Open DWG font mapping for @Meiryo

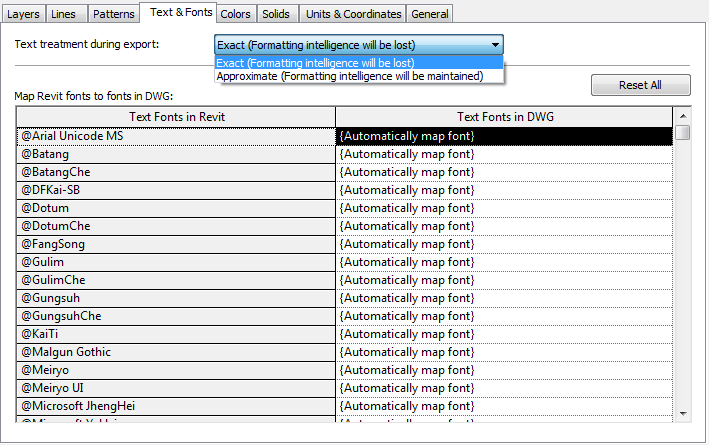(504, 370)
